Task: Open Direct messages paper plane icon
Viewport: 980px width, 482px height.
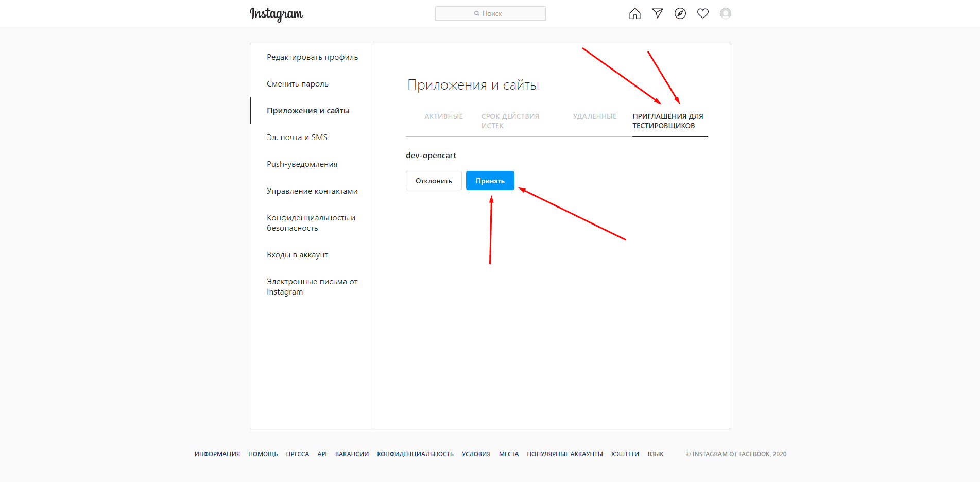Action: coord(658,13)
